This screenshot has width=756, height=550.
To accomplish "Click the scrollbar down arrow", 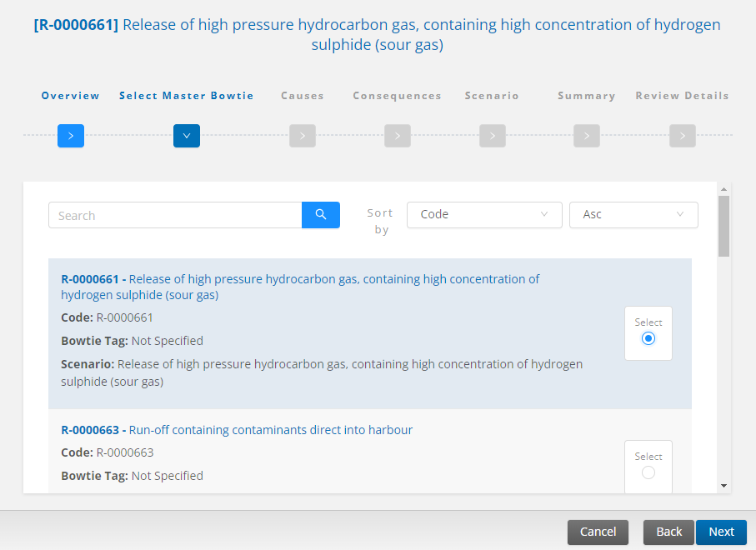I will click(723, 486).
